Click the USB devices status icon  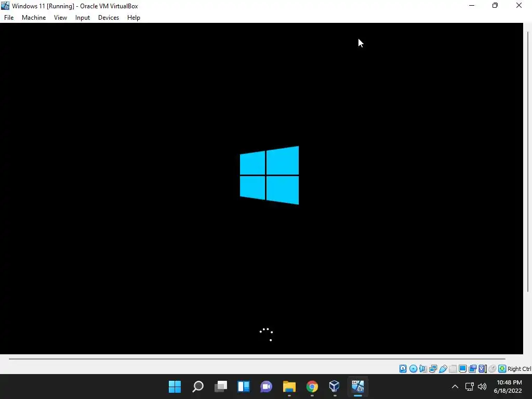point(443,368)
